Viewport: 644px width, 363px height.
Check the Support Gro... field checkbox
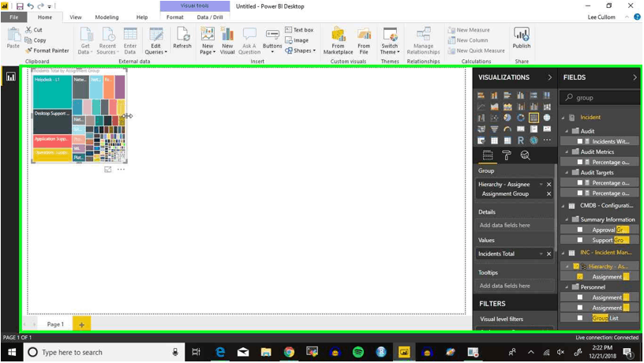pos(580,240)
